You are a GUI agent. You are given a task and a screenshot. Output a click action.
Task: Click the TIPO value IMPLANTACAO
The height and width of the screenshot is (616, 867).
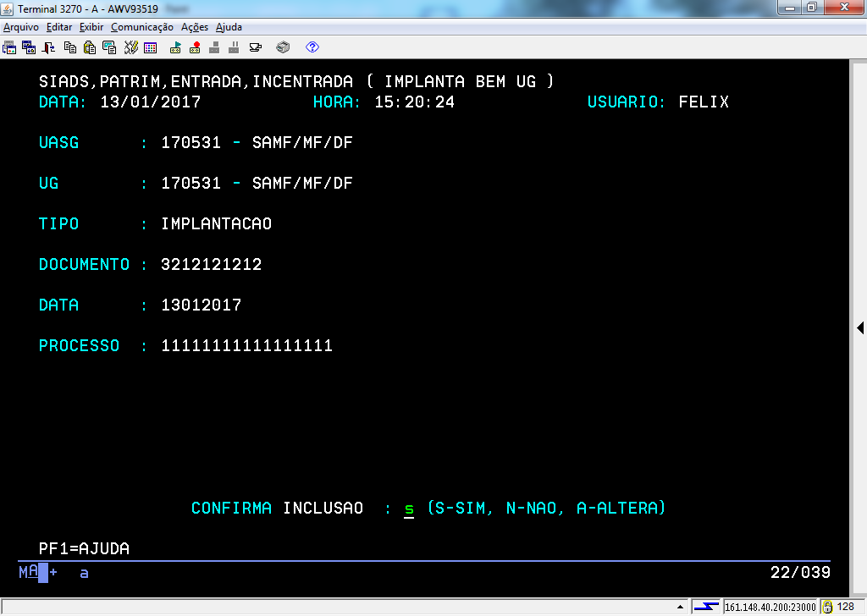tap(216, 223)
